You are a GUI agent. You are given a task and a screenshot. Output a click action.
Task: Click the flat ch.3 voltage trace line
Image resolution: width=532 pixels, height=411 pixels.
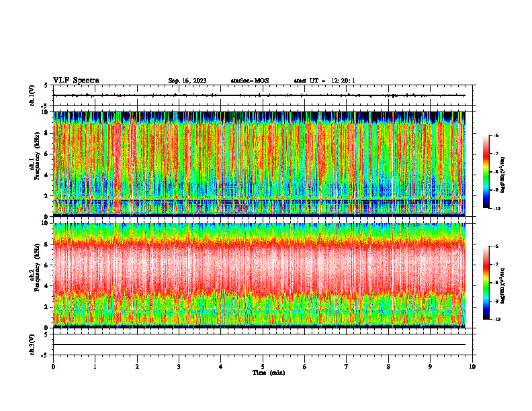(259, 345)
